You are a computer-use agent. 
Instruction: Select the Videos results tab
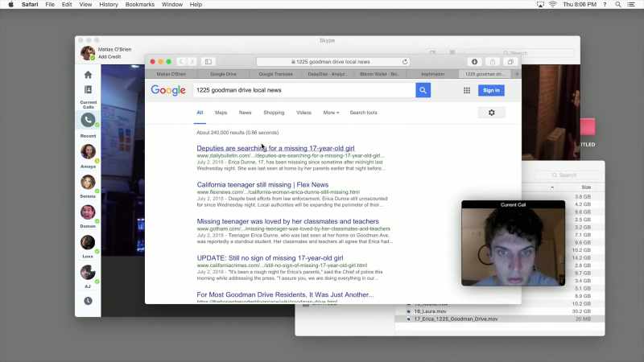click(304, 113)
